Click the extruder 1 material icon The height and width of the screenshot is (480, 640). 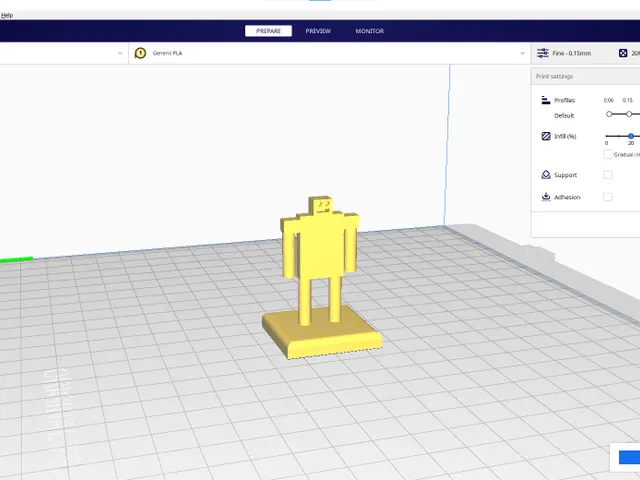[140, 53]
